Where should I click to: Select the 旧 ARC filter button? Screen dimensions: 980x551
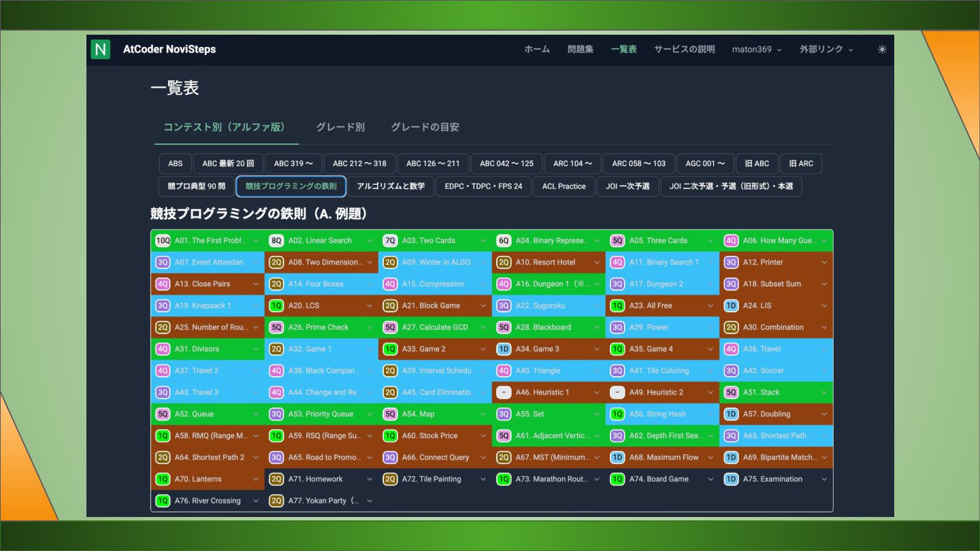coord(801,164)
